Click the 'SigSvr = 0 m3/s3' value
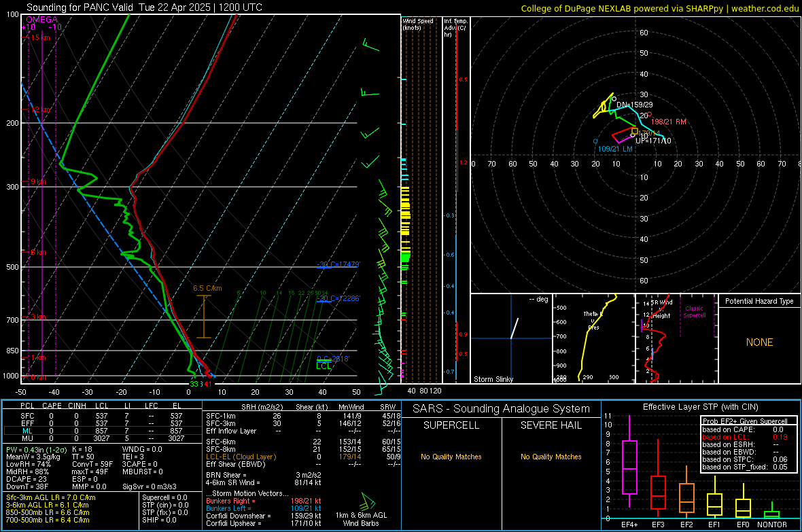 point(150,486)
